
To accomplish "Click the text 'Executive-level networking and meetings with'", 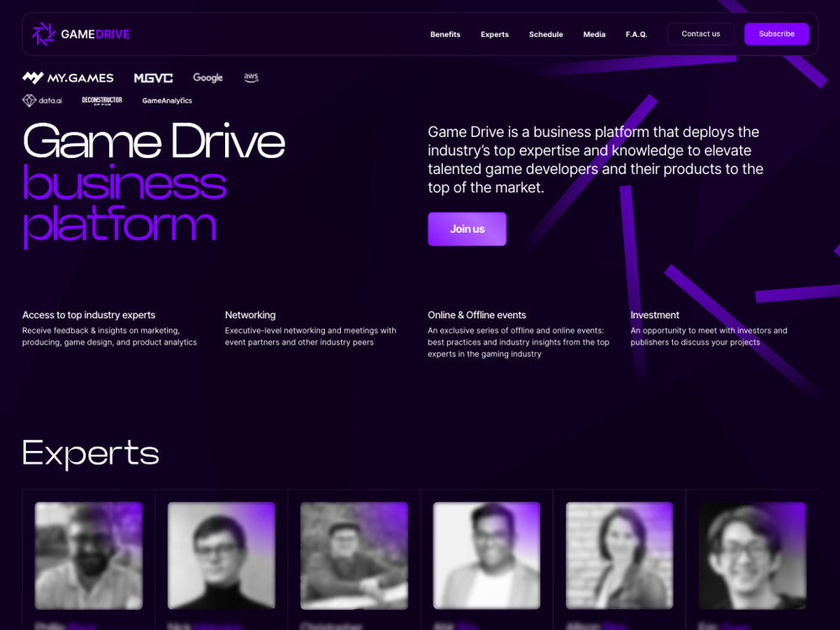I will pos(311,330).
